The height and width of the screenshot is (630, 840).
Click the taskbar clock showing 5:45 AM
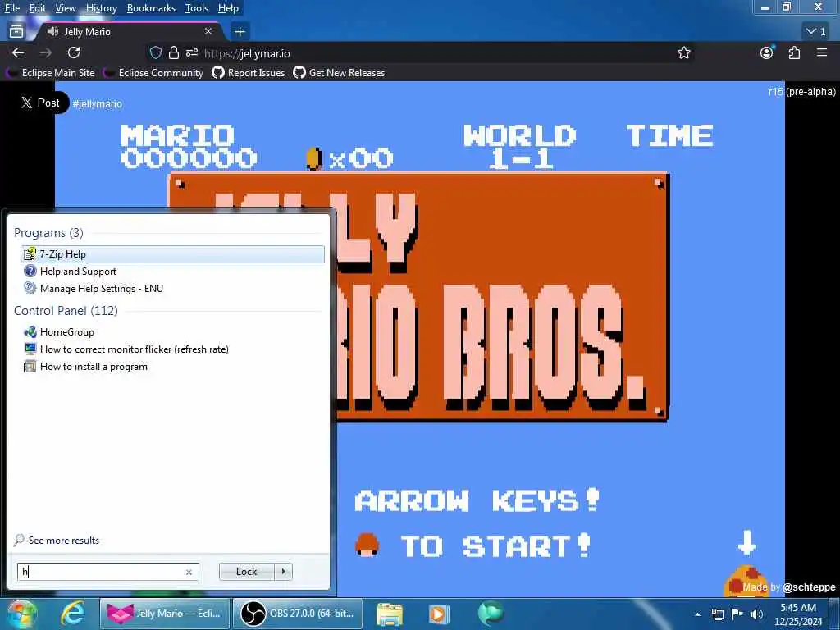point(798,614)
